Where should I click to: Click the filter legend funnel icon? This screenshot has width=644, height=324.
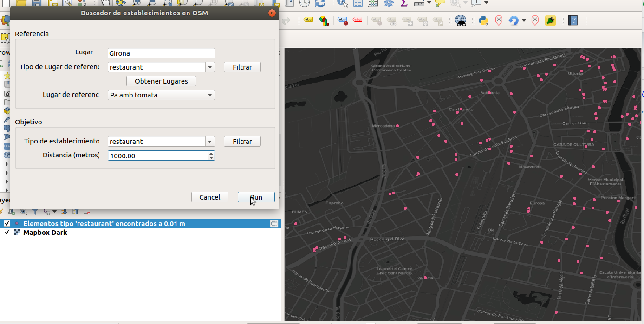(x=34, y=212)
